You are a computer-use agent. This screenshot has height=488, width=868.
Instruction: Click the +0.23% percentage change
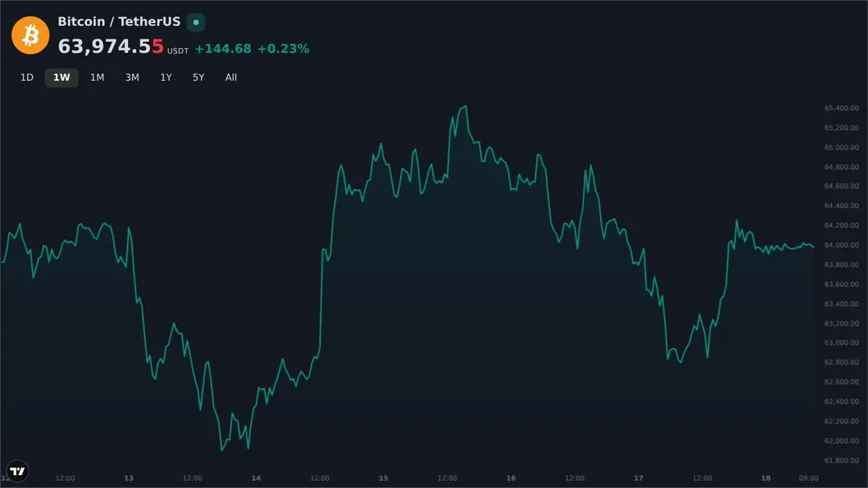(284, 48)
